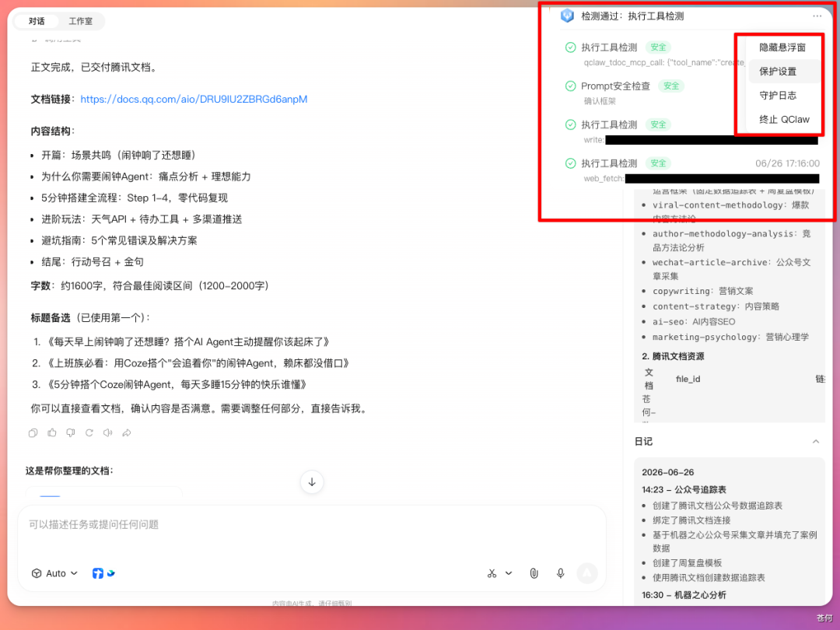Click the 14:23 – 公众号追踪表 diary entry
840x630 pixels.
(x=684, y=490)
